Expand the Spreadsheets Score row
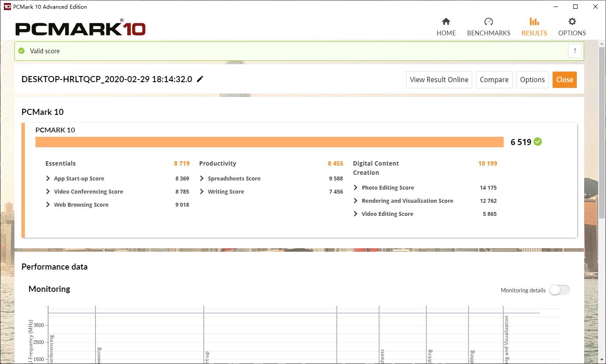606x364 pixels. click(202, 178)
